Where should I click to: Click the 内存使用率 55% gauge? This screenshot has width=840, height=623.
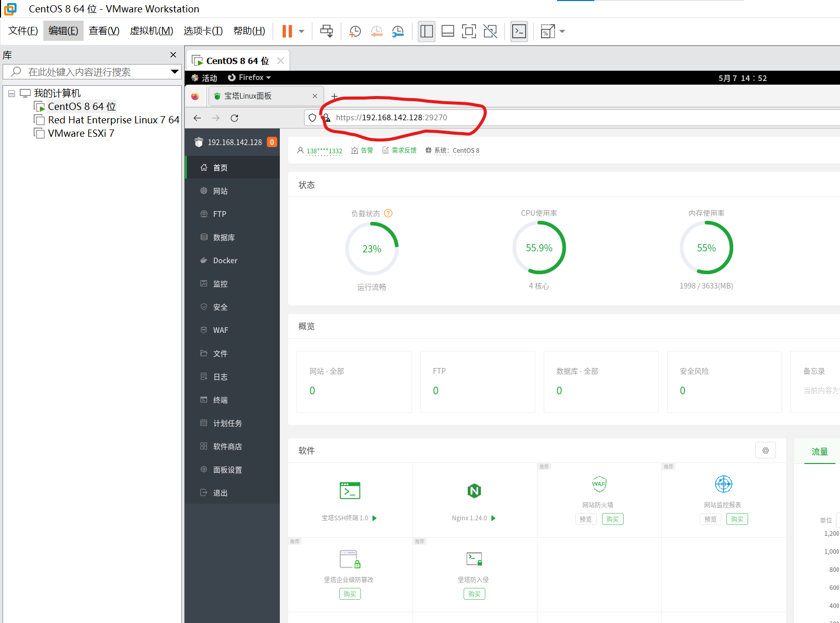pyautogui.click(x=706, y=248)
